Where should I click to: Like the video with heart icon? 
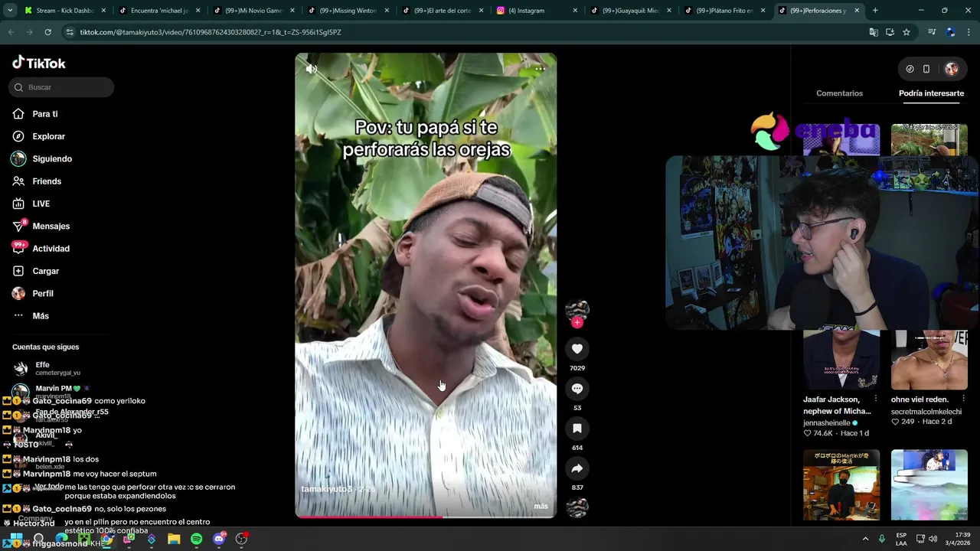coord(577,349)
